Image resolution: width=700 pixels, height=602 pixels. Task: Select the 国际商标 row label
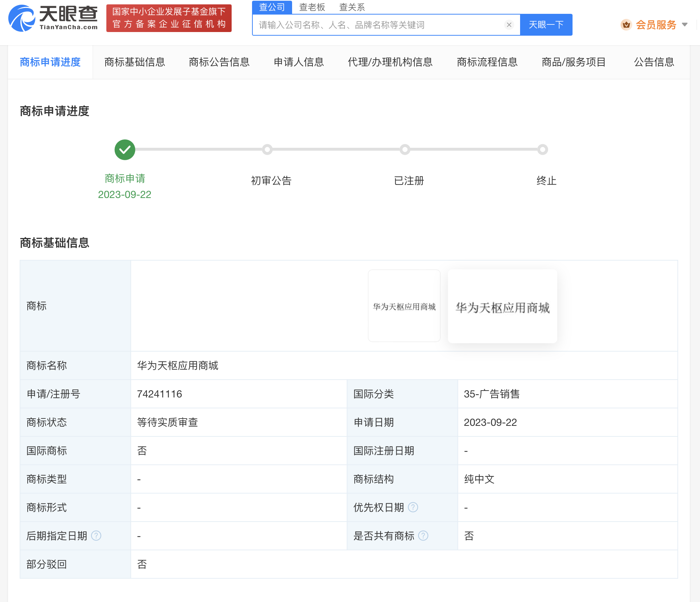47,451
